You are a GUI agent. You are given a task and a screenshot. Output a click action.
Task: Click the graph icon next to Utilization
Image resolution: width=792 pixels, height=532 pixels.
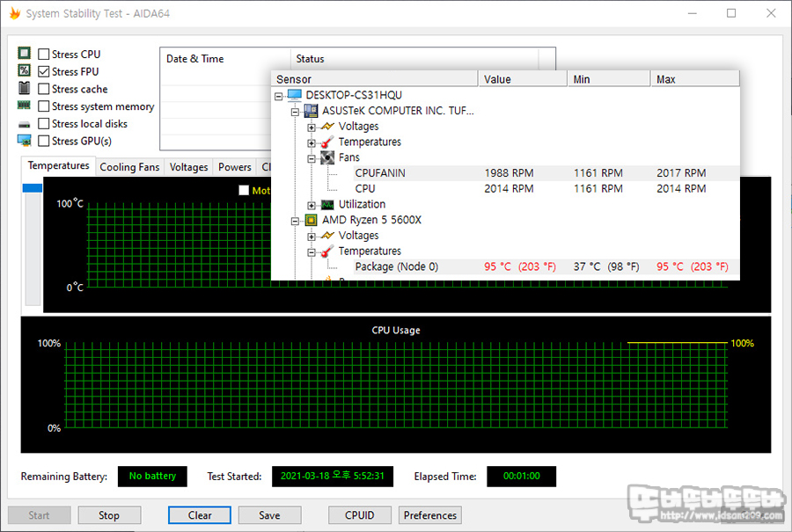(x=327, y=204)
